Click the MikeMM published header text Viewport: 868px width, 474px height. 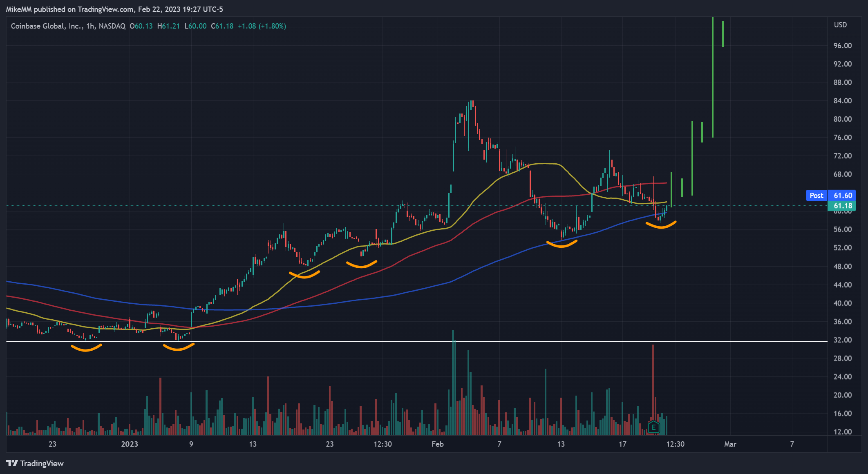[x=114, y=9]
